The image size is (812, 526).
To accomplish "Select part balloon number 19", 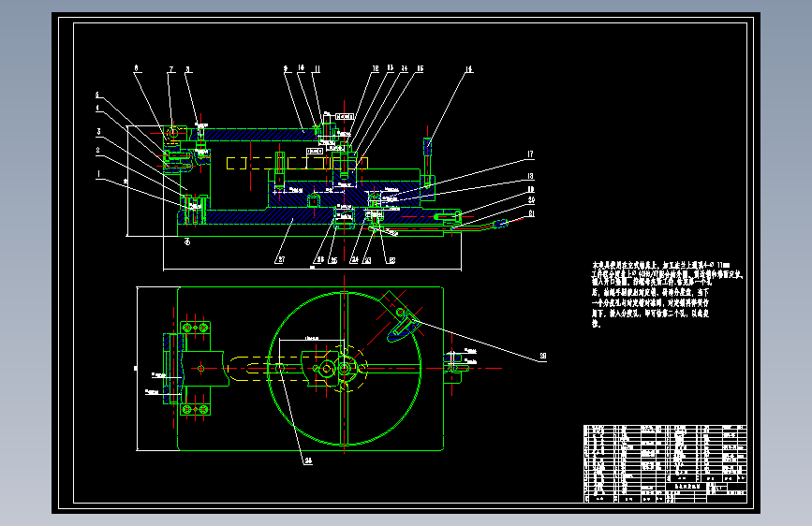I will [x=531, y=189].
